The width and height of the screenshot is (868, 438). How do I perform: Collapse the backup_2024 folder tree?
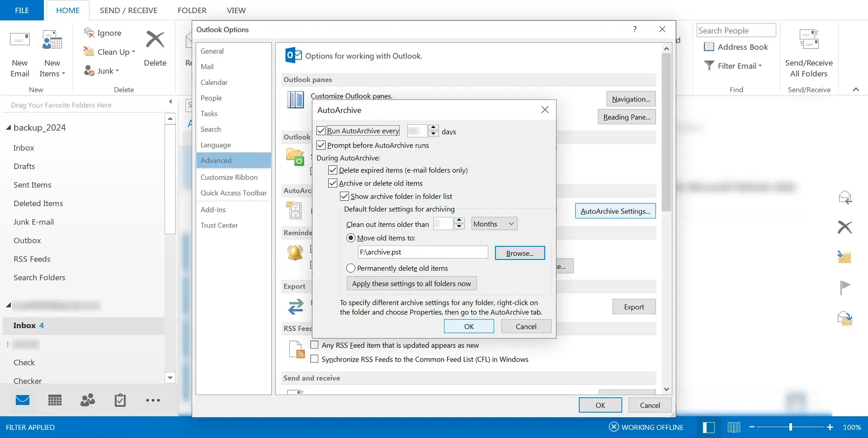coord(8,128)
